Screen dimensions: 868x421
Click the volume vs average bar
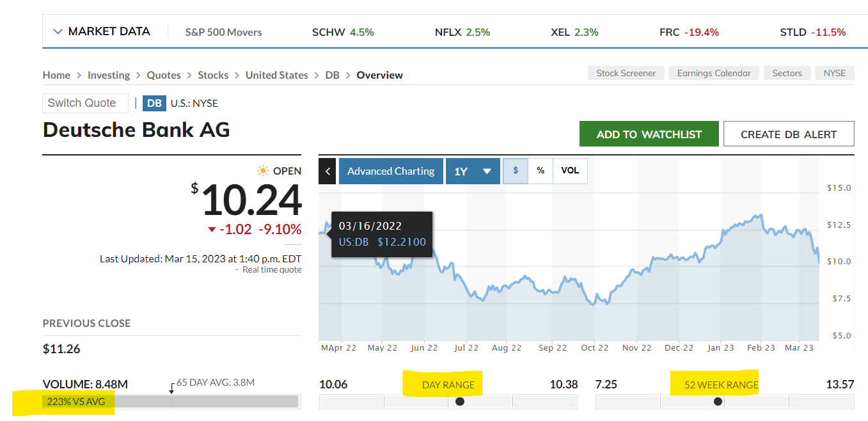click(x=171, y=402)
